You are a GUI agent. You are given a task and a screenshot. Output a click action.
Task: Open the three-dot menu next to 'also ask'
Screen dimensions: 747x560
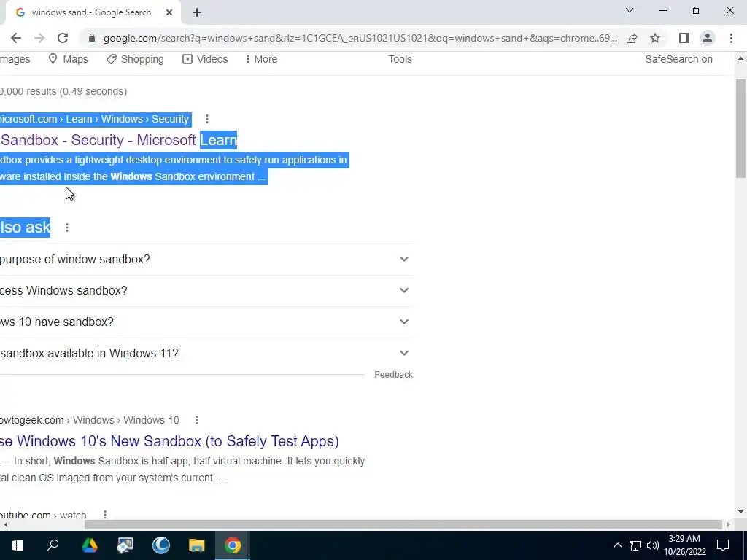tap(67, 227)
